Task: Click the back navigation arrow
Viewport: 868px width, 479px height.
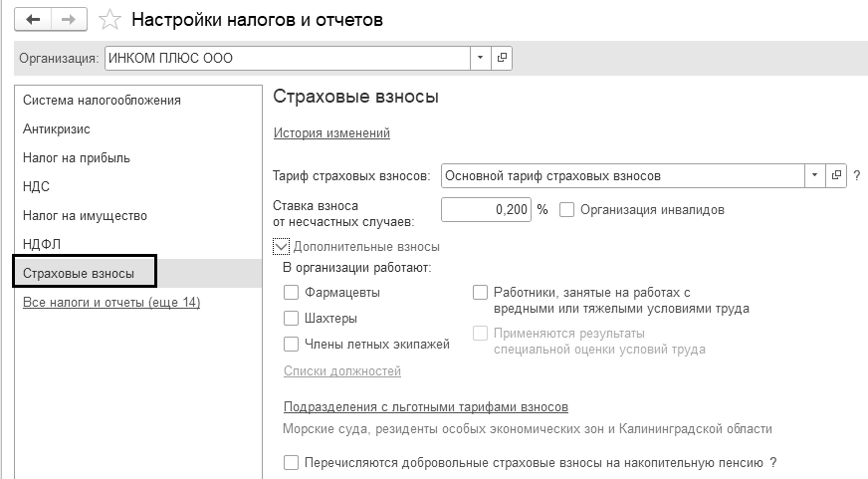Action: point(34,20)
